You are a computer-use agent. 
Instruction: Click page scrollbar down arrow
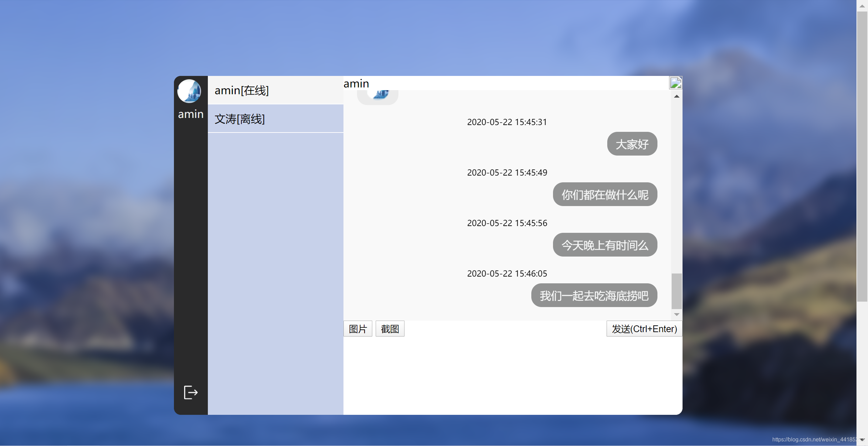point(862,440)
